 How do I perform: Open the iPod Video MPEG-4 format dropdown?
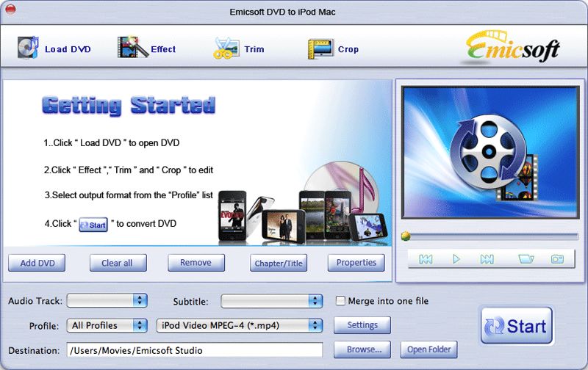coord(240,325)
